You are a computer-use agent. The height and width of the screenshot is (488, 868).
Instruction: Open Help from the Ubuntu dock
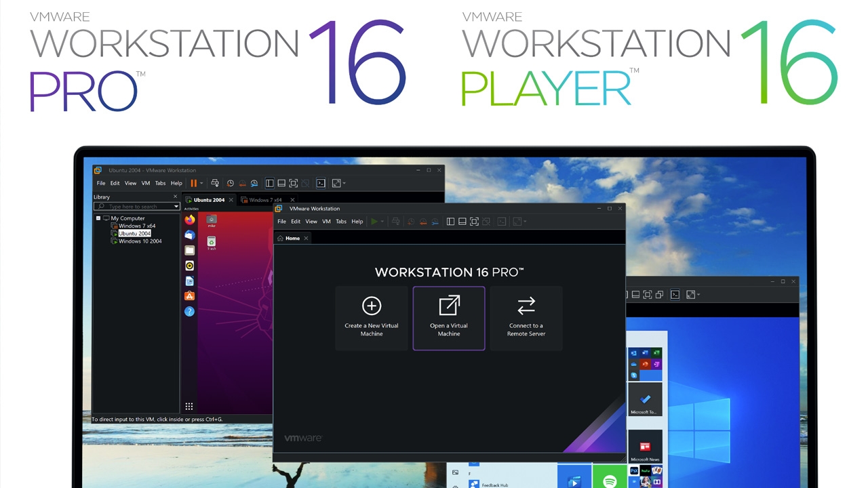(190, 311)
